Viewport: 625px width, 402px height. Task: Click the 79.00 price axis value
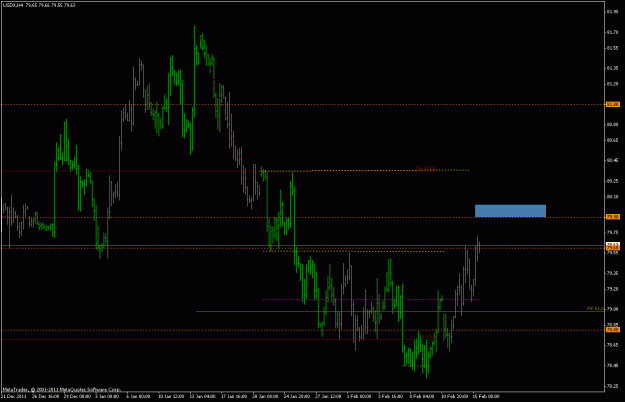(x=613, y=309)
